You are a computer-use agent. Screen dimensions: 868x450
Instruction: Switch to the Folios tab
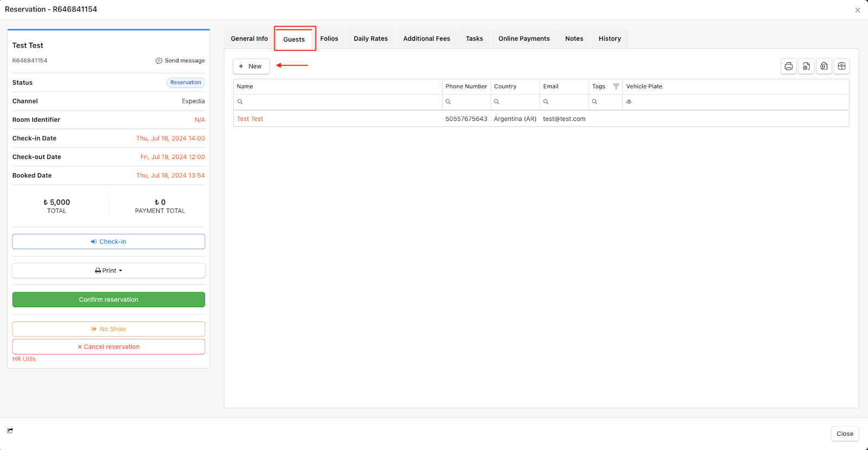329,39
